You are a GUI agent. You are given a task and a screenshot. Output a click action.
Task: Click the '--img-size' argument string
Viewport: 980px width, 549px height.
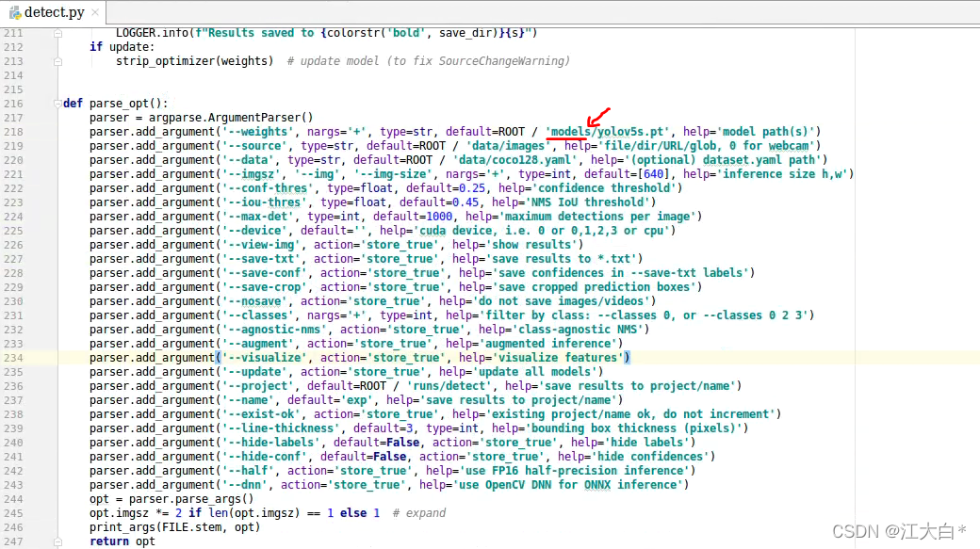(393, 174)
